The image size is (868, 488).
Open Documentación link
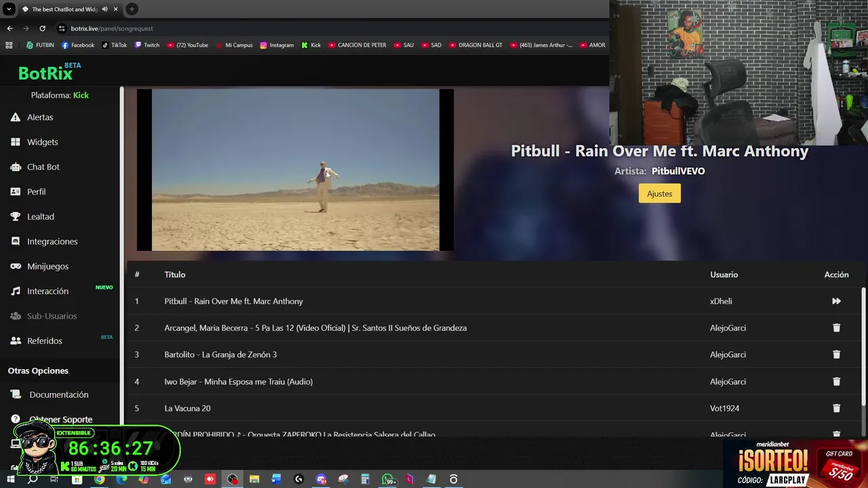(58, 394)
